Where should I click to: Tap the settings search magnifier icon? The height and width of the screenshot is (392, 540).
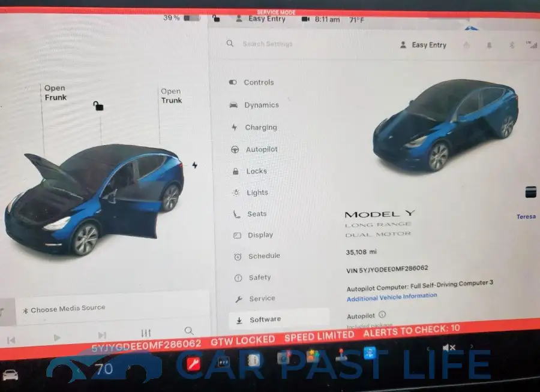(x=230, y=43)
